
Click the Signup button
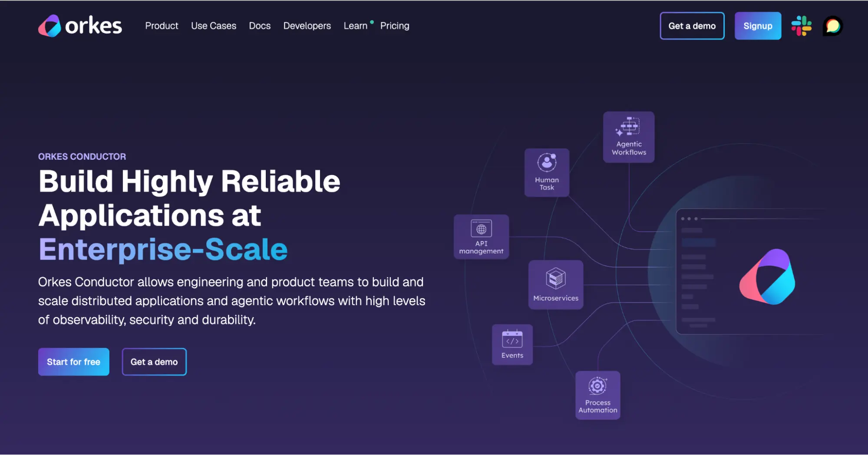tap(758, 26)
